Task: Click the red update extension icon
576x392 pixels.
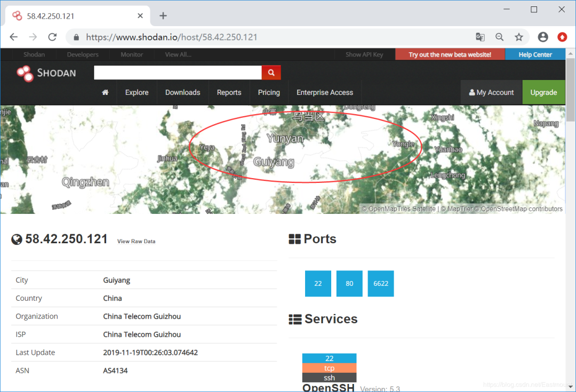Action: tap(562, 37)
